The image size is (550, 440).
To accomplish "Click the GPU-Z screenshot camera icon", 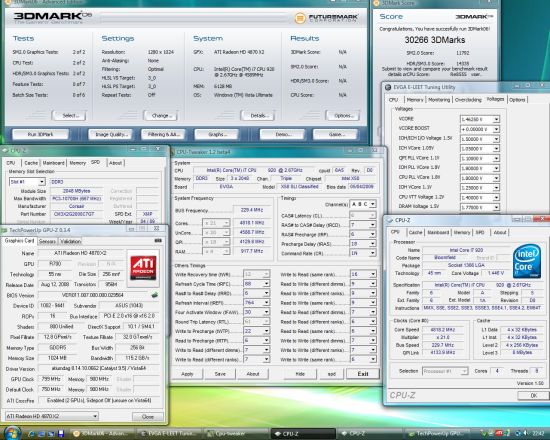I will point(158,240).
